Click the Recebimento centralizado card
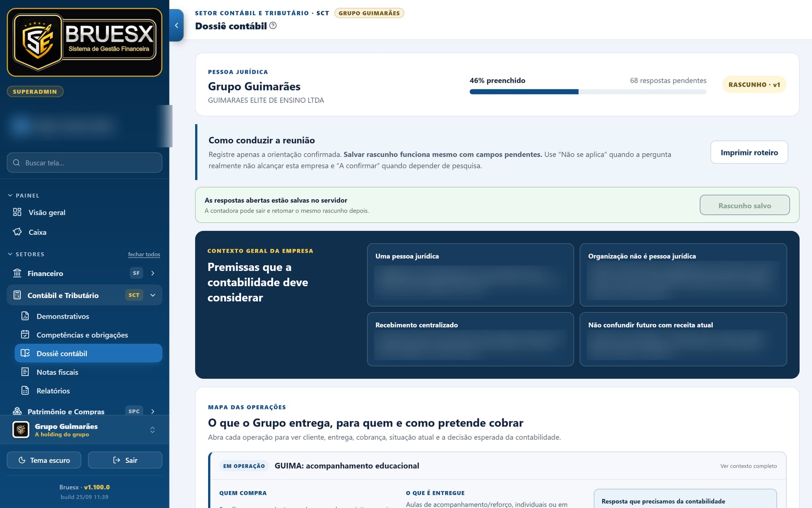Viewport: 812px width, 508px height. tap(470, 340)
